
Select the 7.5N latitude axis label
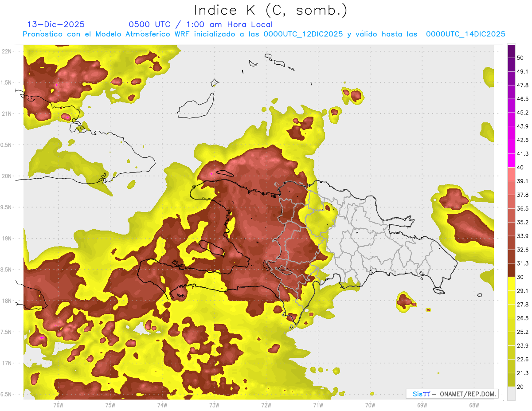click(6, 332)
